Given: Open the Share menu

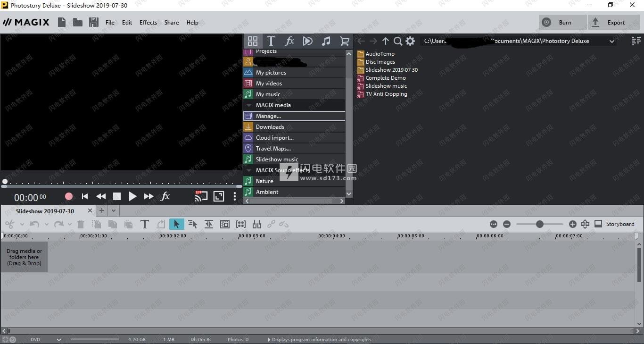Looking at the screenshot, I should 172,23.
